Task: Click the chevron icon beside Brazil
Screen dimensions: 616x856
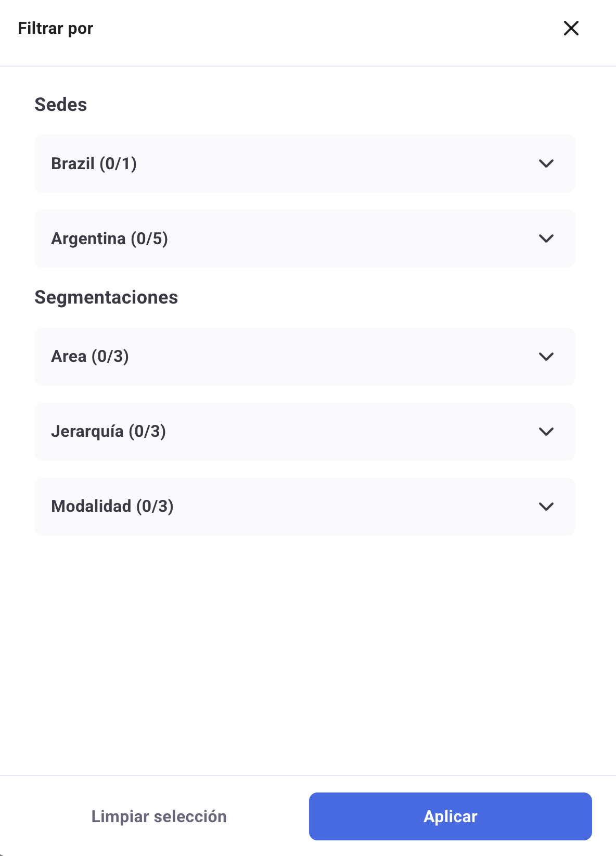Action: (546, 163)
